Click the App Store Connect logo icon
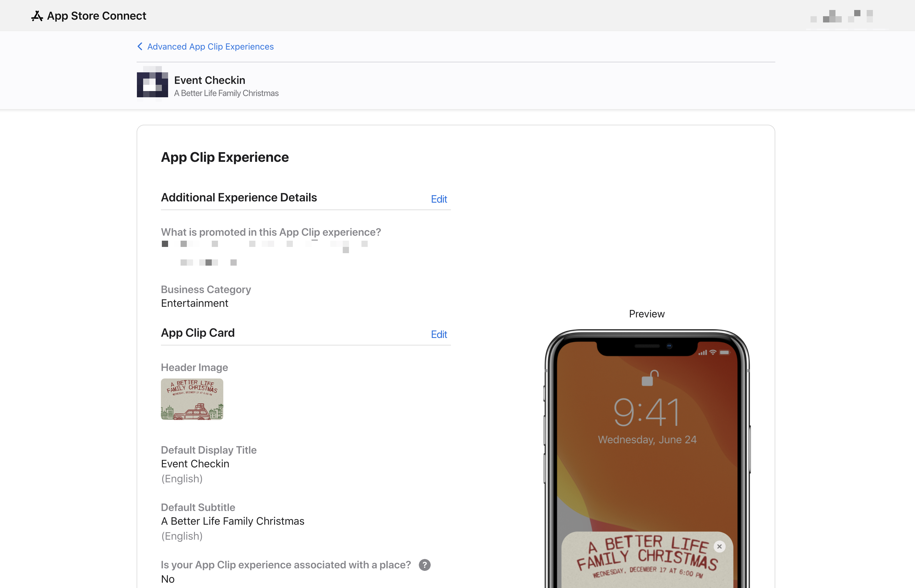 (x=37, y=16)
